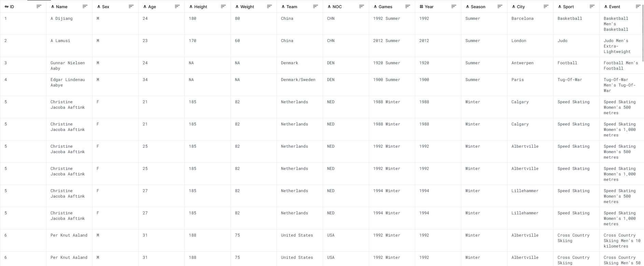Viewport: 644px width, 266px height.
Task: Click the text-type icon beside Name
Action: pyautogui.click(x=52, y=6)
